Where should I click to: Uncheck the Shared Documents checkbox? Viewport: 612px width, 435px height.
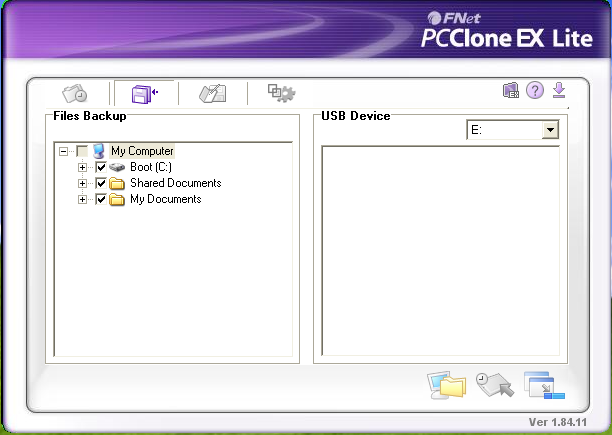coord(101,183)
